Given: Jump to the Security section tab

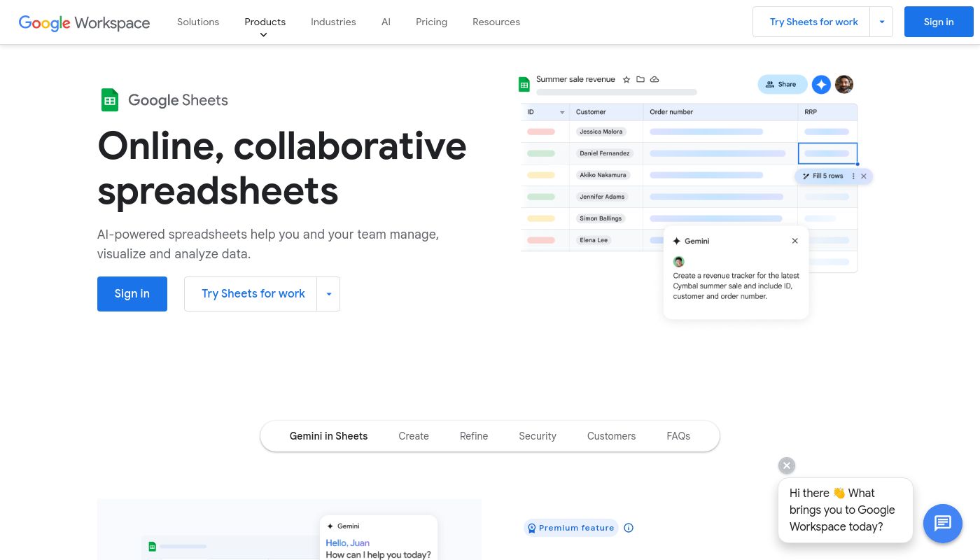Looking at the screenshot, I should click(x=538, y=436).
